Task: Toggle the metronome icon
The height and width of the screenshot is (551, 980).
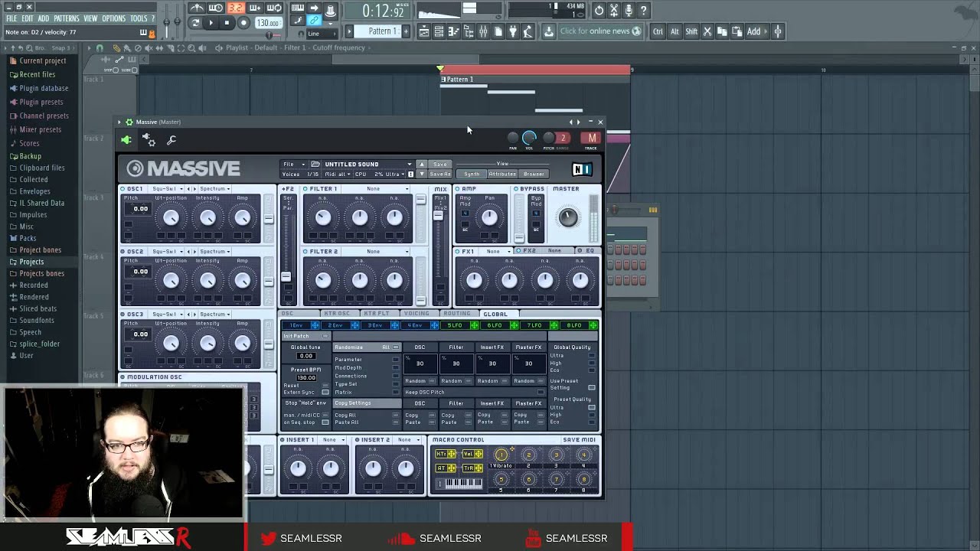Action: [x=197, y=8]
